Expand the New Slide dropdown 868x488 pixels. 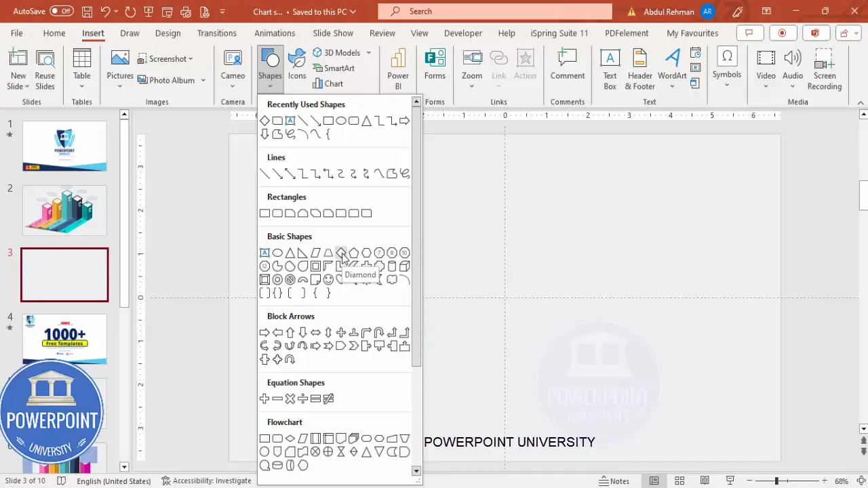[18, 81]
